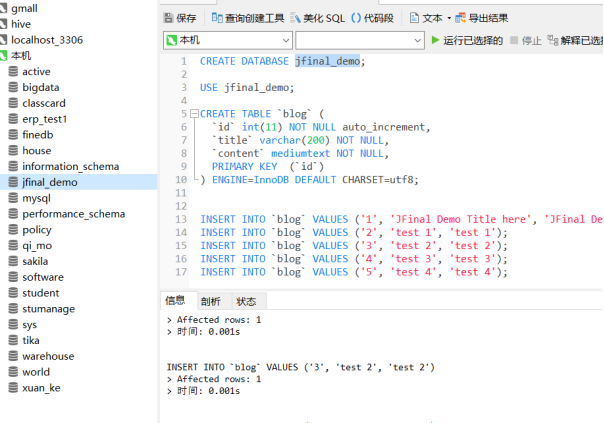604x423 pixels.
Task: Open the query builder tool (查询创建工具)
Action: (x=248, y=18)
